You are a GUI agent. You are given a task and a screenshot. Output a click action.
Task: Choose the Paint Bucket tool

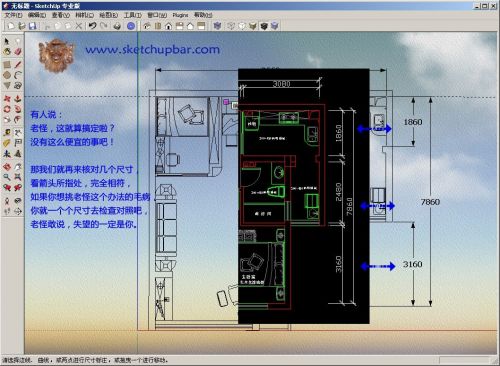click(7, 52)
